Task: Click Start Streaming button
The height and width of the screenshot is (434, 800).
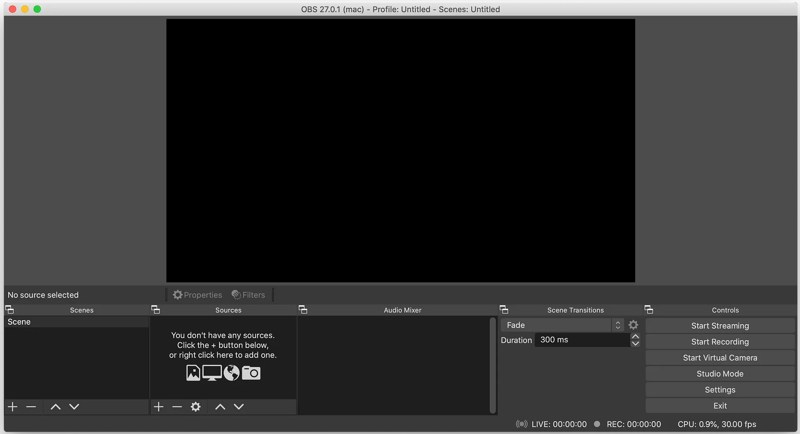Action: click(x=720, y=326)
